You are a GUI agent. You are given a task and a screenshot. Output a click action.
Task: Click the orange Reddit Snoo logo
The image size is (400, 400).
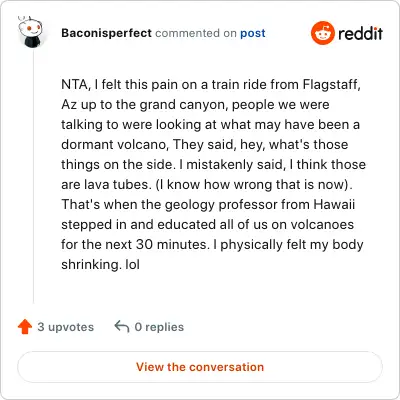tap(322, 33)
